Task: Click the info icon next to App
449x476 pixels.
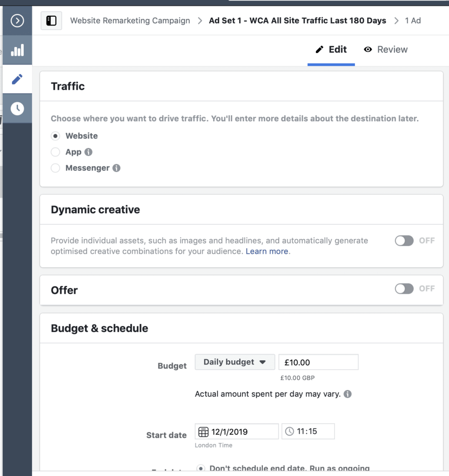Action: coord(88,152)
